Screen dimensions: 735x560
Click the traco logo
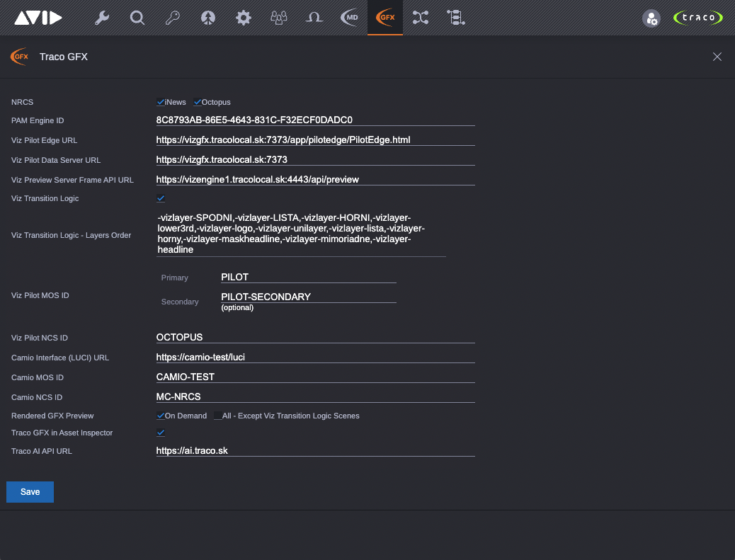point(698,17)
